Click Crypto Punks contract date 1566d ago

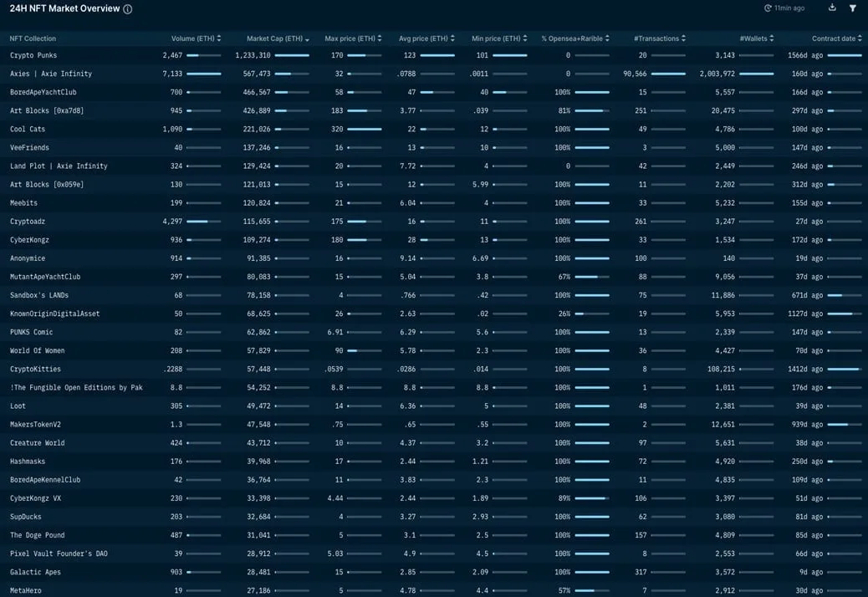805,55
